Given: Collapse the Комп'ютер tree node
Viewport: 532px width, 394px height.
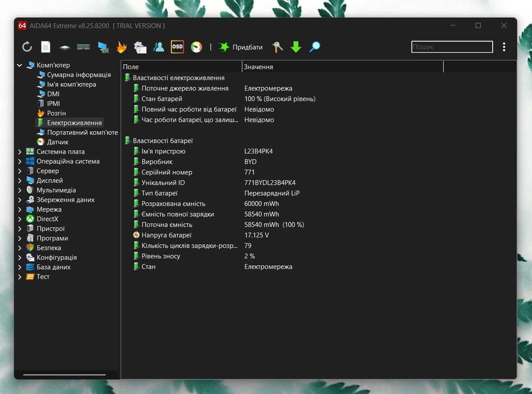Looking at the screenshot, I should point(20,65).
